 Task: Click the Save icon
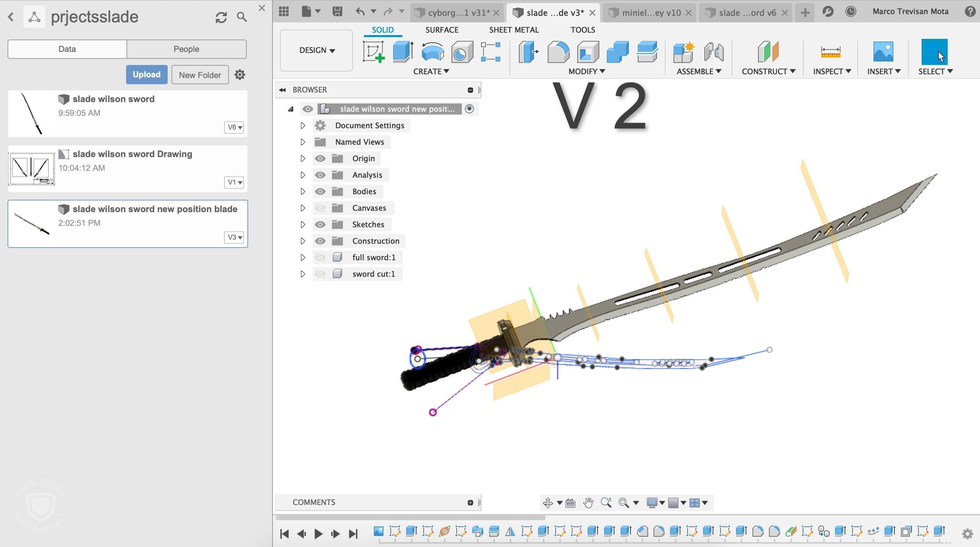tap(337, 11)
